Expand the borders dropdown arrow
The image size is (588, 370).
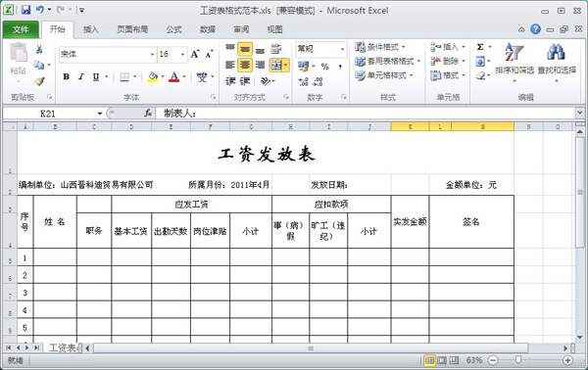[x=134, y=76]
